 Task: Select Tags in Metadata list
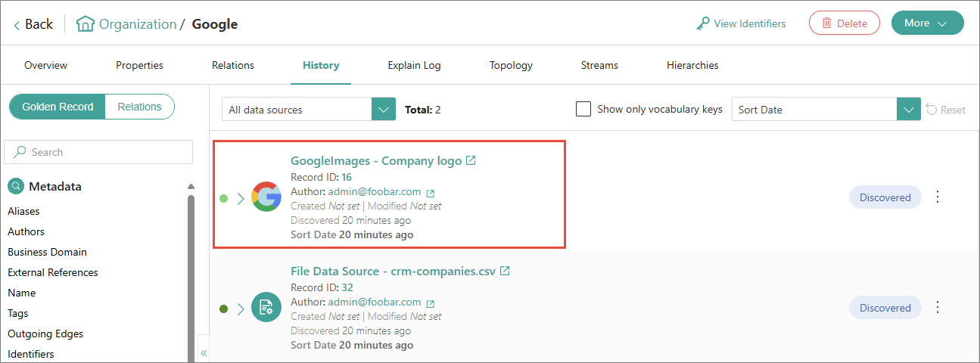tap(18, 313)
